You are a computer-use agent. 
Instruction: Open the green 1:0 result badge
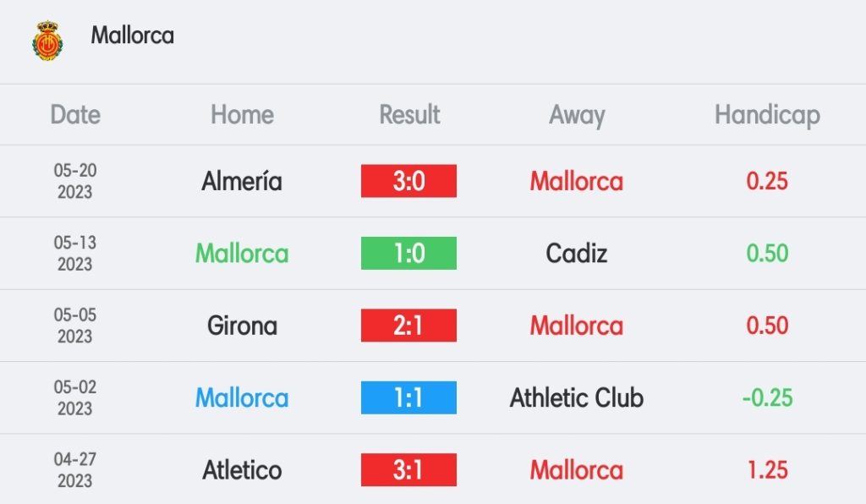click(408, 254)
